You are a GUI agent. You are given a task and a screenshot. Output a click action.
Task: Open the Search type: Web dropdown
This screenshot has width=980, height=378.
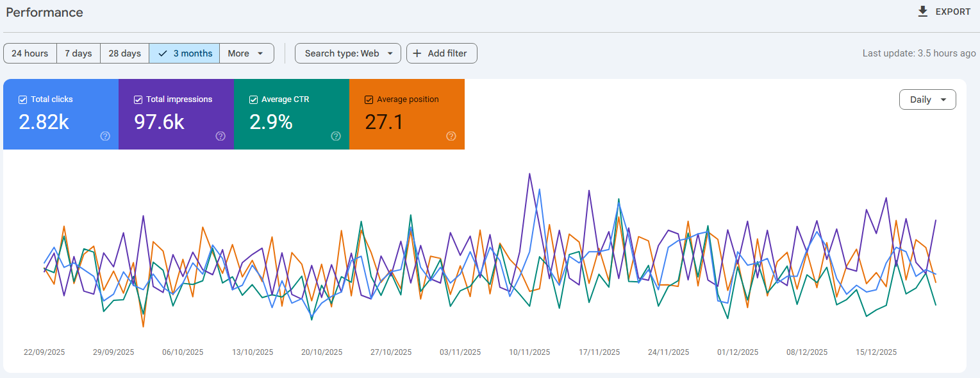click(348, 53)
